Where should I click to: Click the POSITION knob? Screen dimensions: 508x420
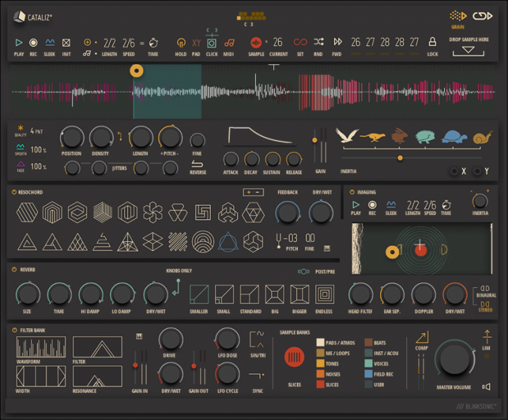pyautogui.click(x=72, y=137)
